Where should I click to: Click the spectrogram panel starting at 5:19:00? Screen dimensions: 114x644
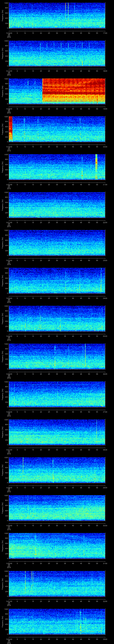57,129
